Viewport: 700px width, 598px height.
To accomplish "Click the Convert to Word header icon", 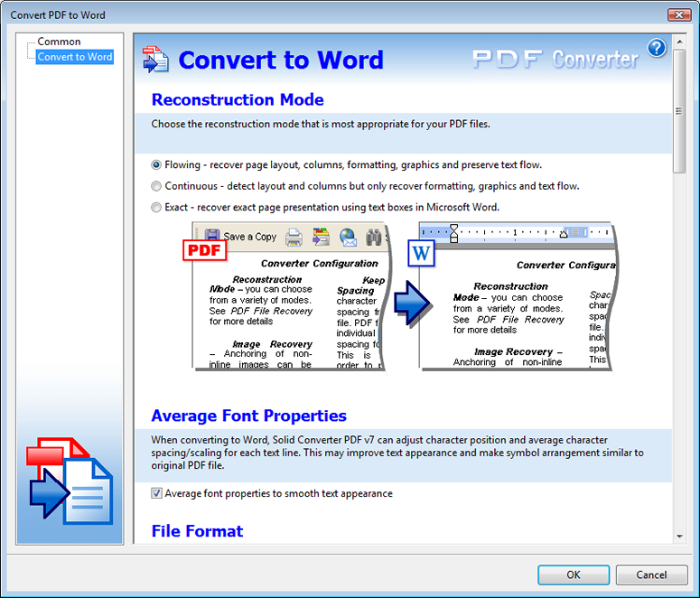I will pyautogui.click(x=155, y=60).
